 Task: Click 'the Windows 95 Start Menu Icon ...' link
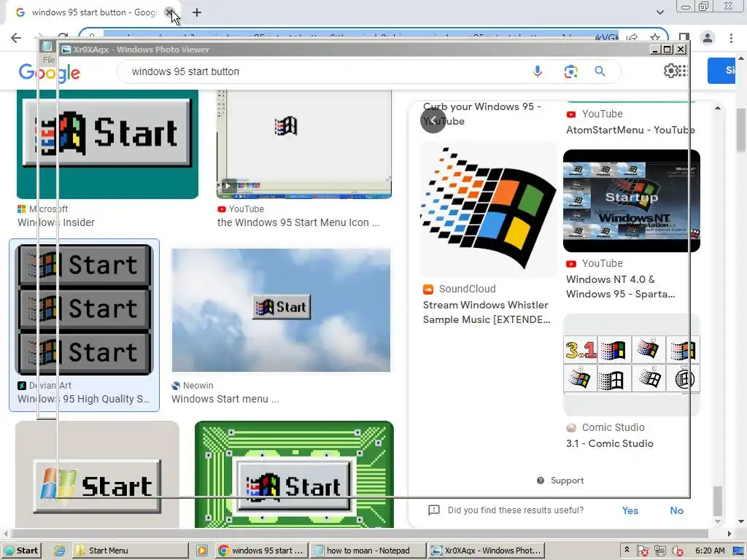298,222
